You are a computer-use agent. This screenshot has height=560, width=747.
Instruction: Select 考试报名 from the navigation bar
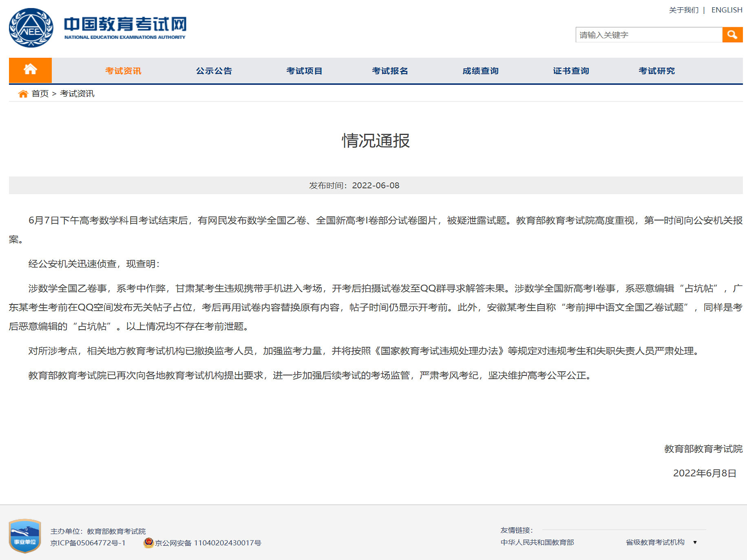(390, 71)
